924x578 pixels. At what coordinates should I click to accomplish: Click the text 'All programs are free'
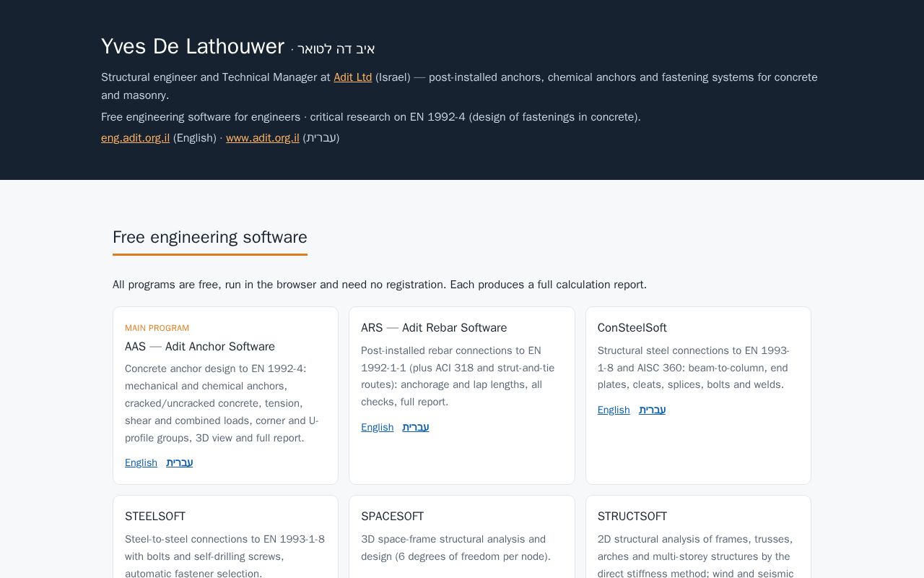(x=165, y=285)
